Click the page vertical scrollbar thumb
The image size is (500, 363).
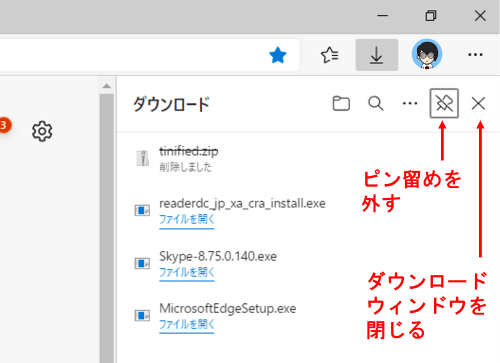[107, 228]
